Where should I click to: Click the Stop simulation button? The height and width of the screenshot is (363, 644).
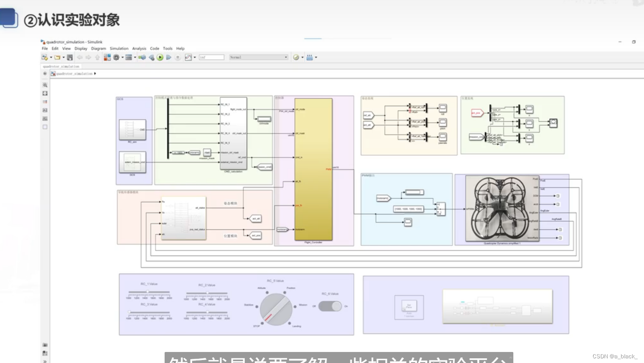pyautogui.click(x=178, y=57)
